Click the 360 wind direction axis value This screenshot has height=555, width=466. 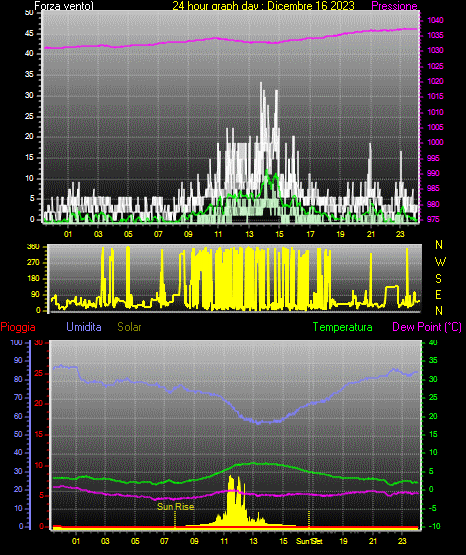[33, 247]
